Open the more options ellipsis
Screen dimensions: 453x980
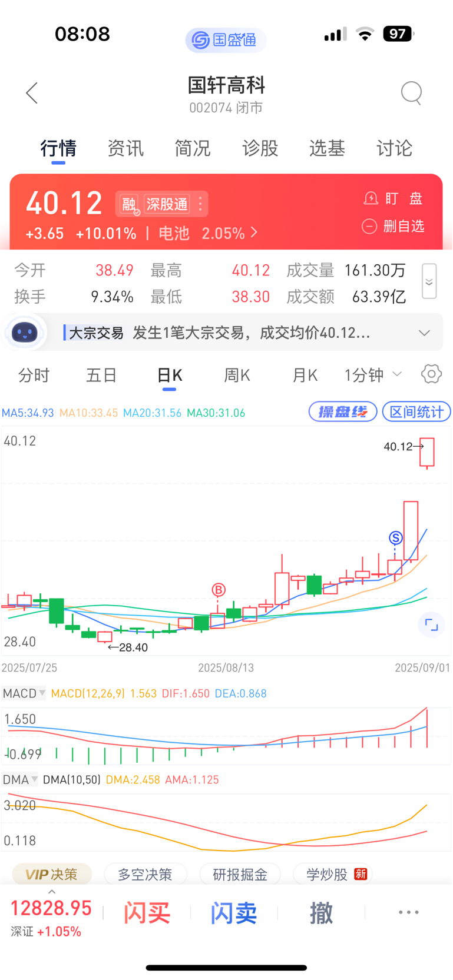point(408,912)
